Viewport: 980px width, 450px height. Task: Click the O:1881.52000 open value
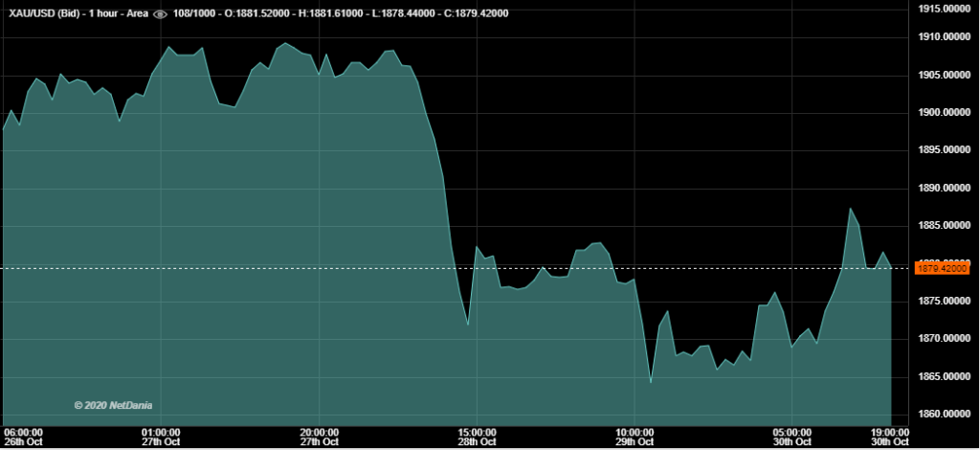pyautogui.click(x=255, y=13)
